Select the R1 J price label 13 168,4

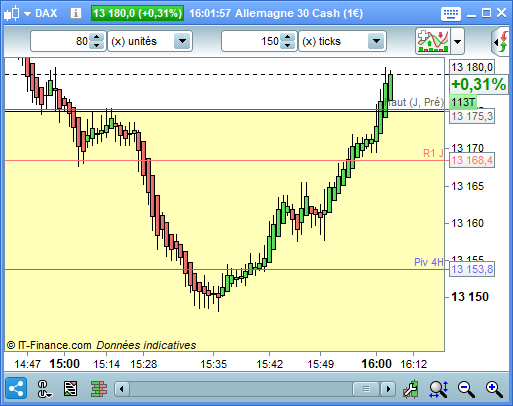coord(472,160)
